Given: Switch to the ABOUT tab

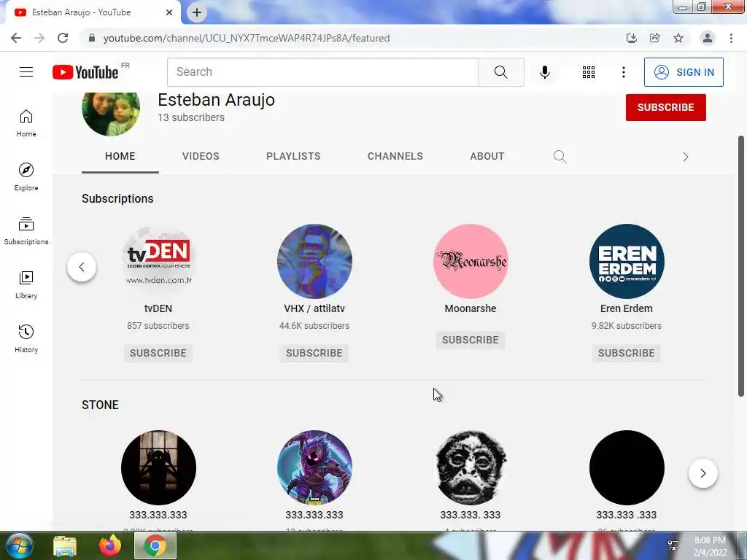Looking at the screenshot, I should [x=487, y=156].
